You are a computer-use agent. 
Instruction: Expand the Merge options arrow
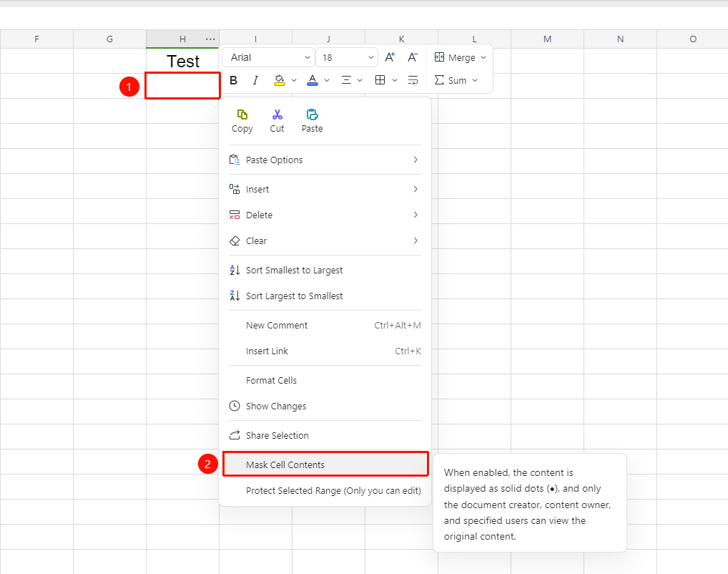[x=483, y=57]
